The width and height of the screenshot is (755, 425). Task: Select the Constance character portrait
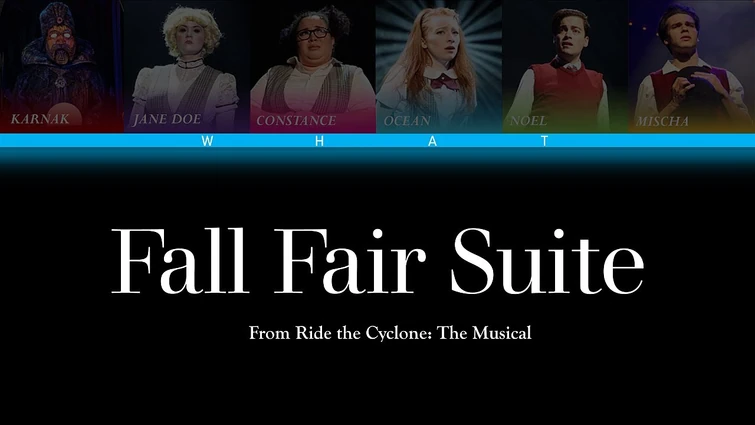pyautogui.click(x=312, y=66)
